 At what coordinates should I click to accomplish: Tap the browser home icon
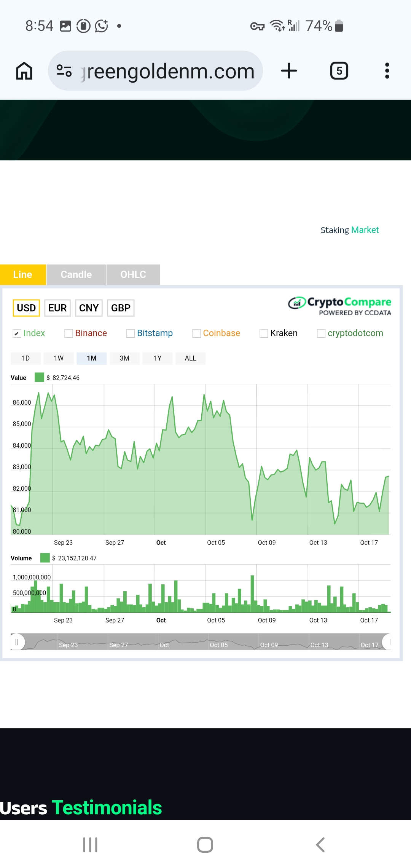pos(24,71)
